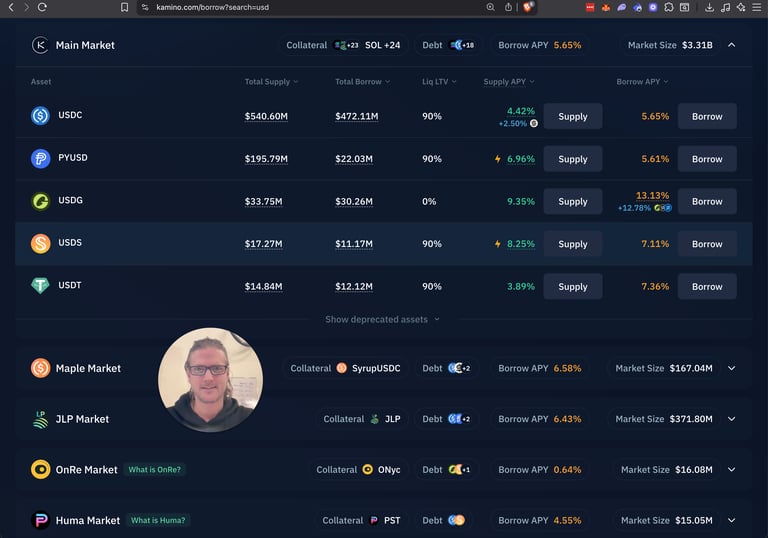Image resolution: width=768 pixels, height=538 pixels.
Task: Click the USDG token icon
Action: (x=40, y=201)
